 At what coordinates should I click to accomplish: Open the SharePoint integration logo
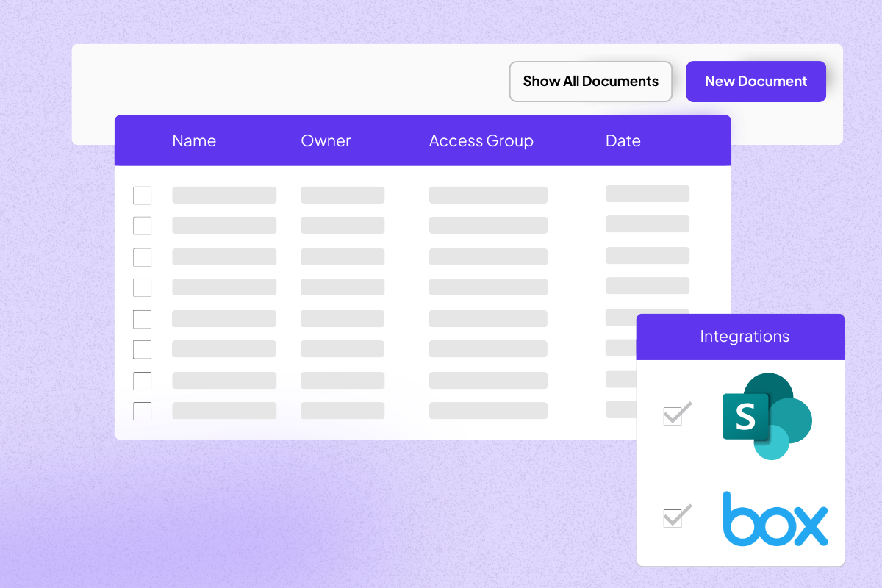(x=767, y=416)
